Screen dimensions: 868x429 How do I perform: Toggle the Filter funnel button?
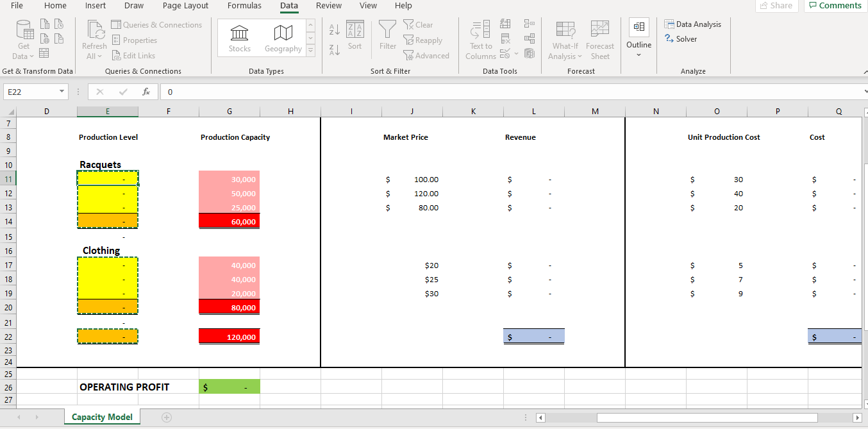click(387, 36)
